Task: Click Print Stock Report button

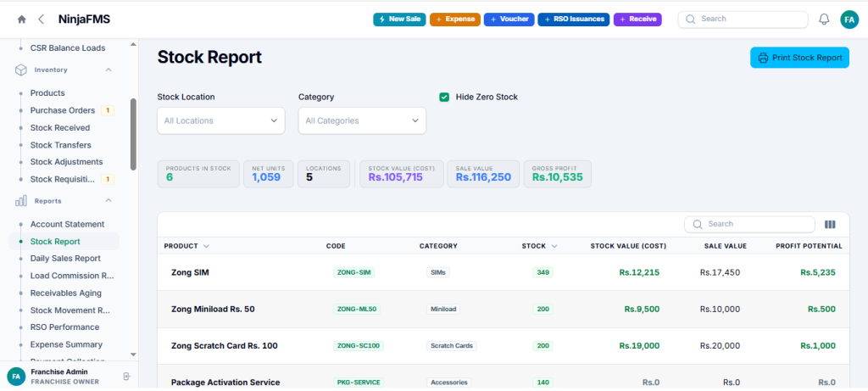Action: (x=799, y=58)
